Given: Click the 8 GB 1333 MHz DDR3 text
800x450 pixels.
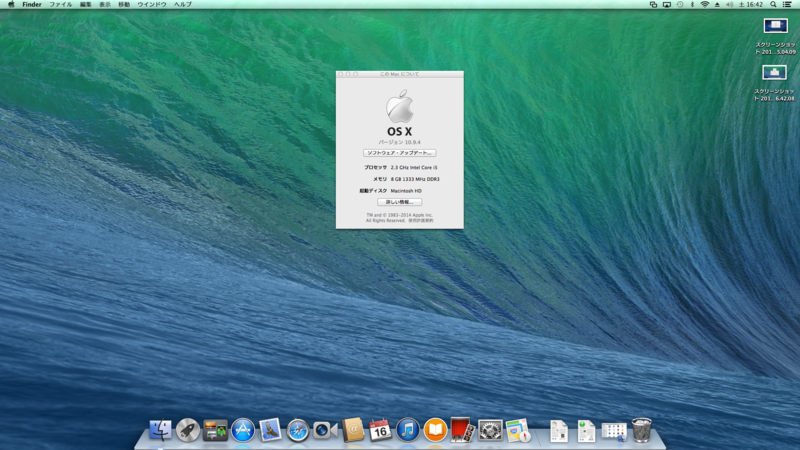Looking at the screenshot, I should (415, 179).
